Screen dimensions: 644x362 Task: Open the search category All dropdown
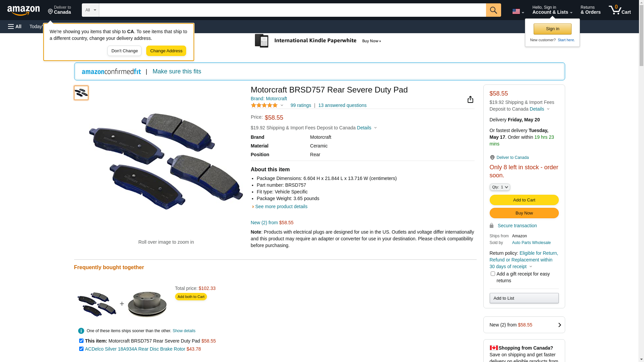point(91,10)
